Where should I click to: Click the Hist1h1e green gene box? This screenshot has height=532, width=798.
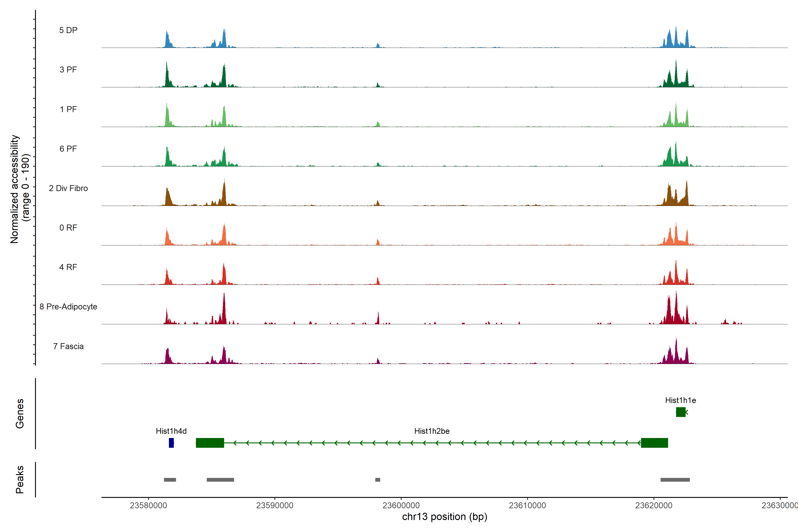[x=680, y=412]
